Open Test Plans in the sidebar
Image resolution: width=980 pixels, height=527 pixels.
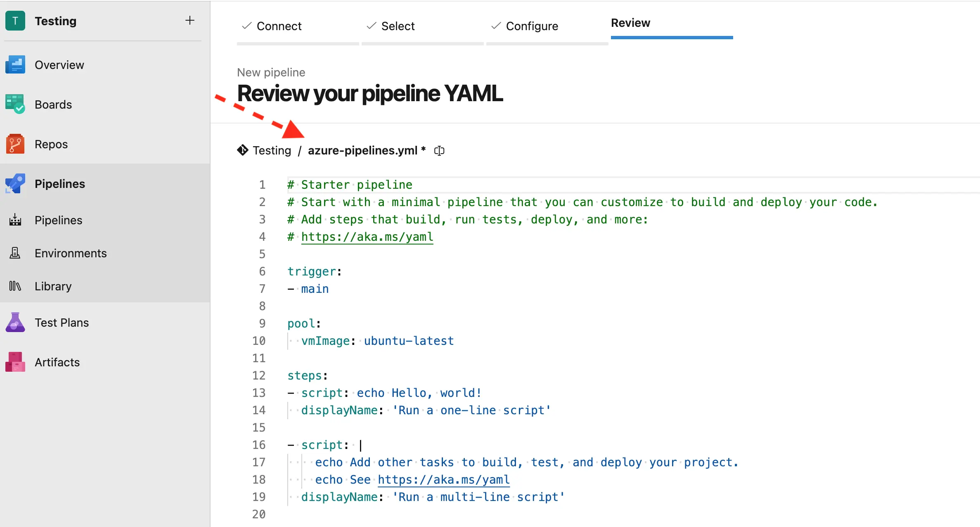(62, 323)
